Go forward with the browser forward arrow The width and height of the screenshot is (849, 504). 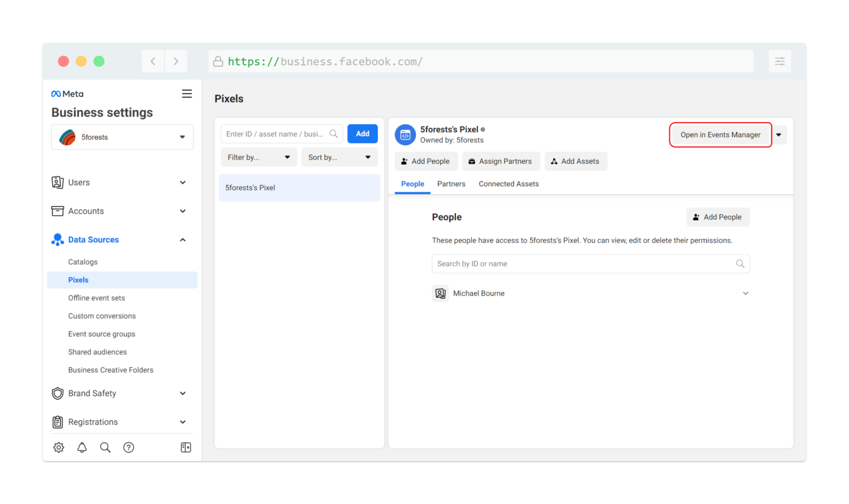176,62
